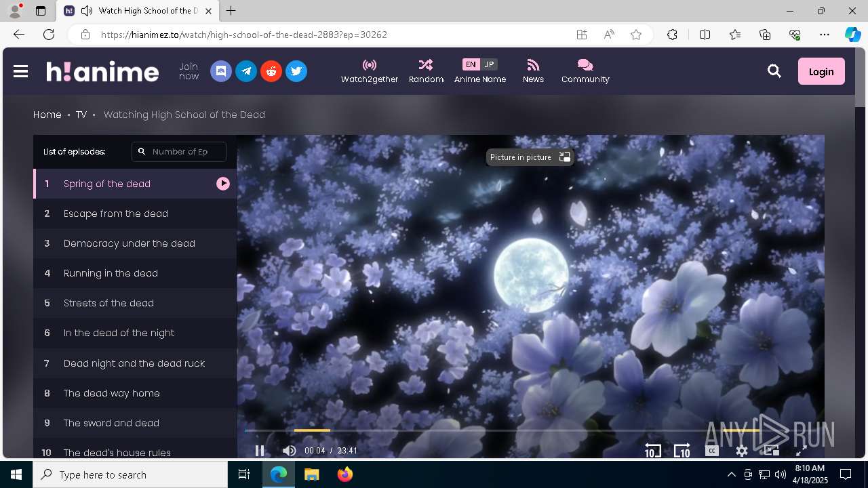Open split screen view
The image size is (868, 488).
point(705,35)
